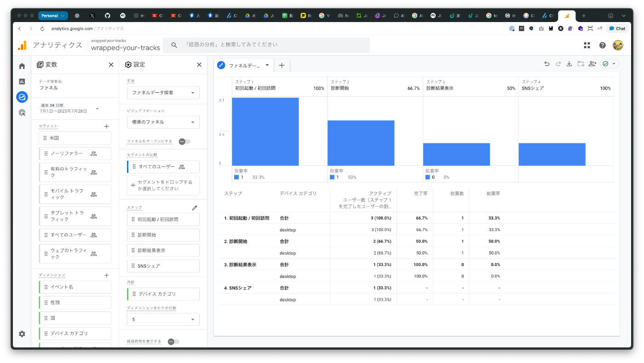Open the X pinned browser tab
The image size is (644, 363).
point(92,16)
